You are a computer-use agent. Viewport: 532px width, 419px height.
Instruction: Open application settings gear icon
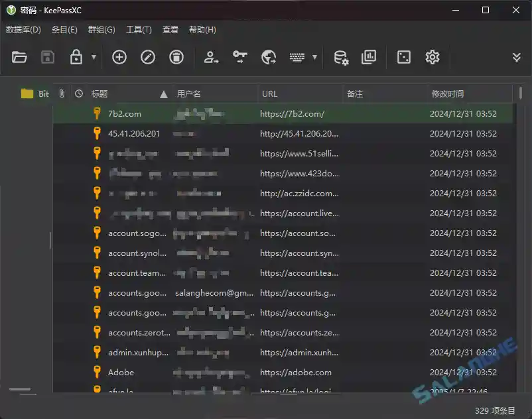tap(432, 57)
